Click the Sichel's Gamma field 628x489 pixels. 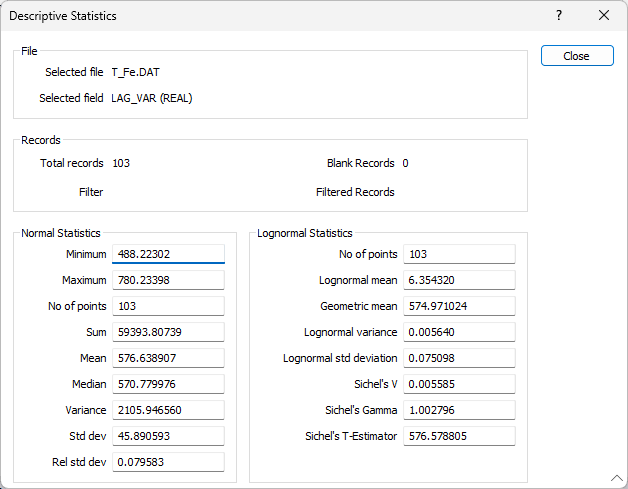coord(459,410)
